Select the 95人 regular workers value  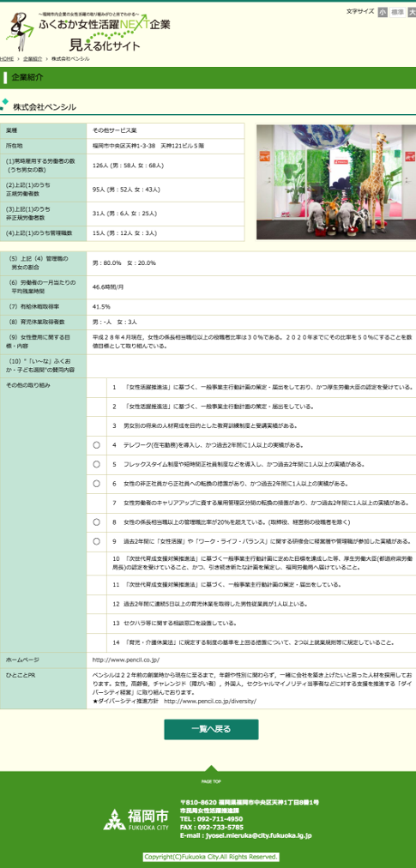[x=126, y=190]
